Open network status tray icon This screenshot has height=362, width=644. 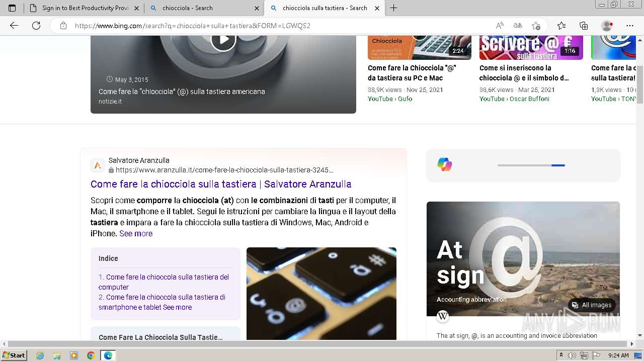(584, 355)
